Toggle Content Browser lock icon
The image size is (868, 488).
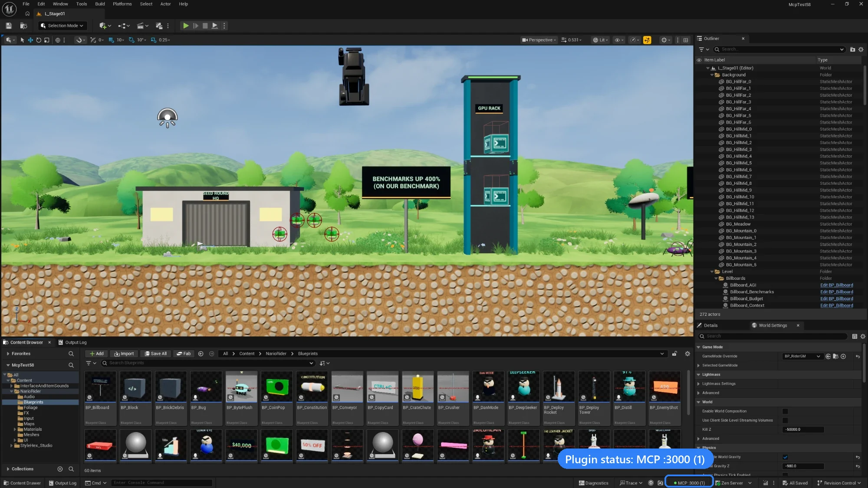coord(674,354)
